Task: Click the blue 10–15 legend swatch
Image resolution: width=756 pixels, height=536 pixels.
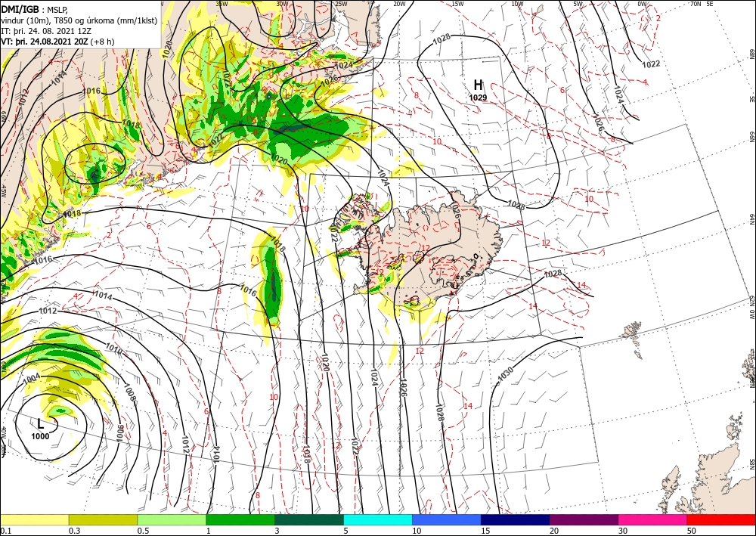Action: 447,519
